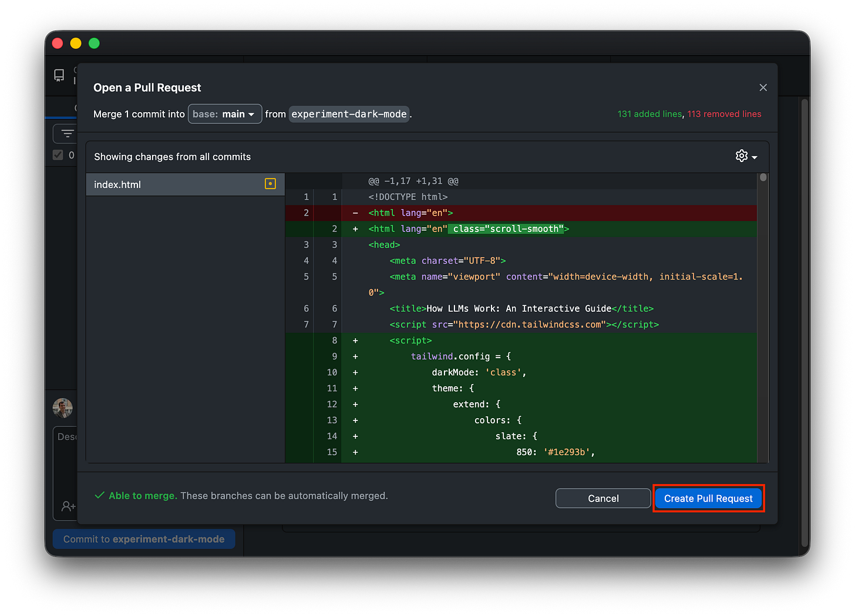Image resolution: width=855 pixels, height=616 pixels.
Task: Expand the chevron next to base: main
Action: tap(251, 113)
